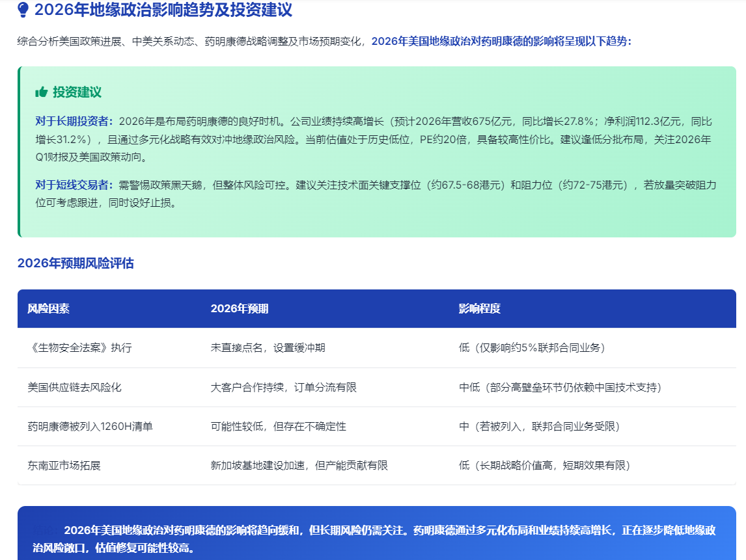Click the 投资建议 card title
Viewport: 746px width, 560px height.
pos(77,92)
